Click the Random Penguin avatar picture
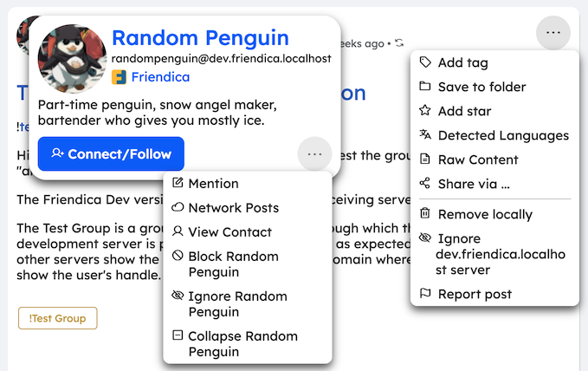The image size is (588, 371). click(73, 58)
